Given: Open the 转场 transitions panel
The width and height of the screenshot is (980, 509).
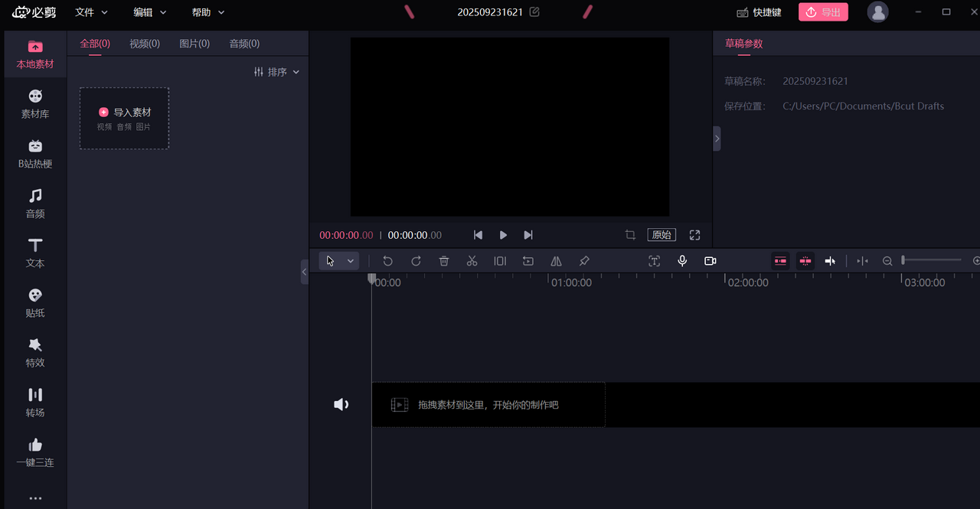Looking at the screenshot, I should click(35, 403).
